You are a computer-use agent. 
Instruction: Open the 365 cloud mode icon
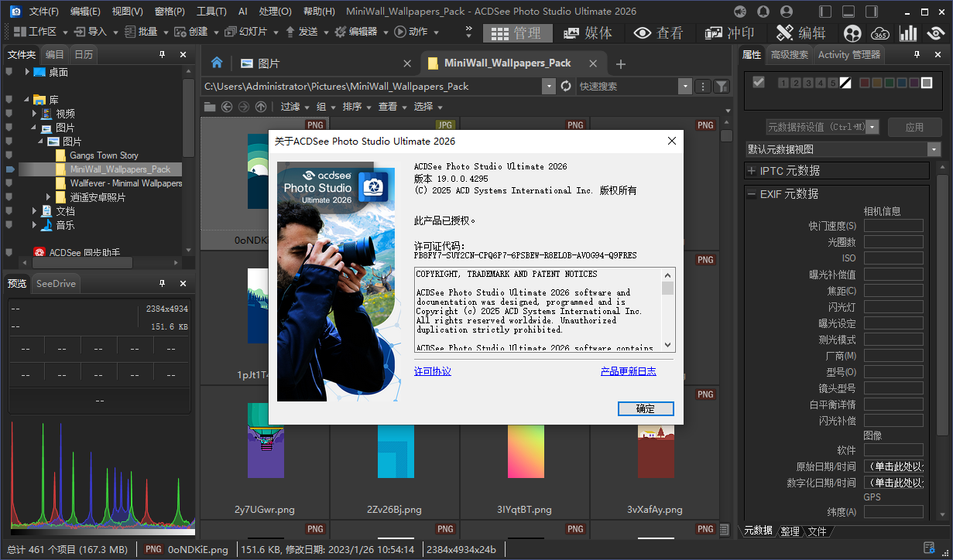(x=880, y=32)
